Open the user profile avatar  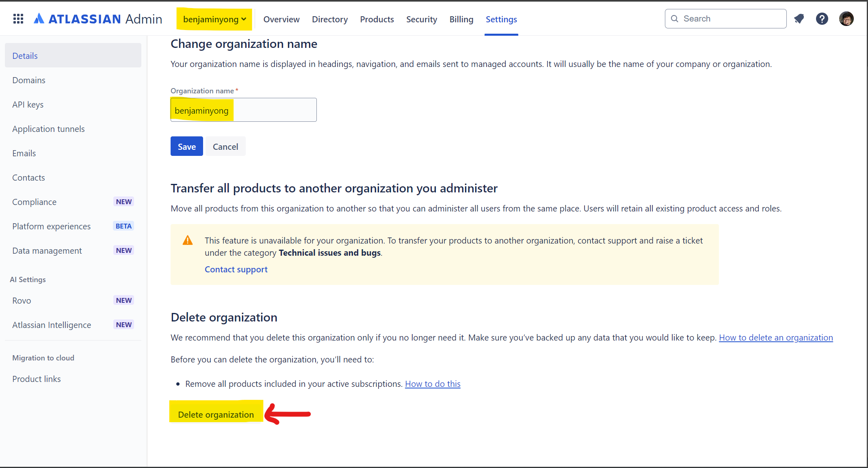tap(846, 19)
